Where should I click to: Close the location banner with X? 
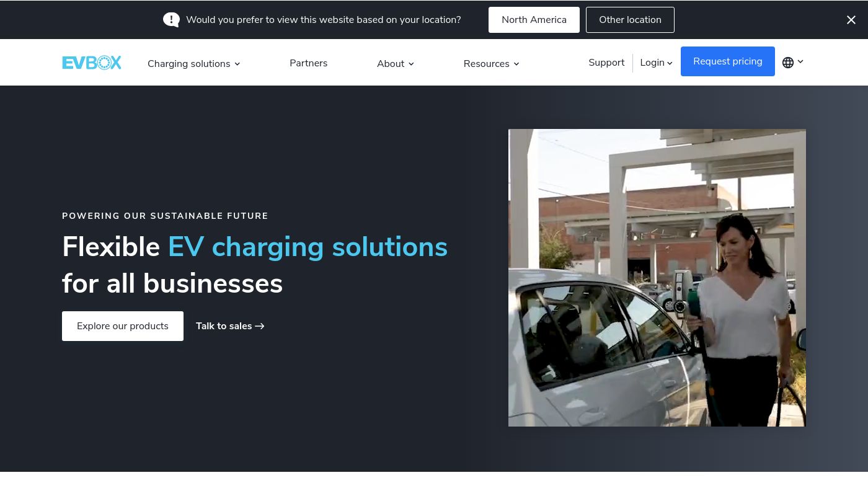(851, 20)
